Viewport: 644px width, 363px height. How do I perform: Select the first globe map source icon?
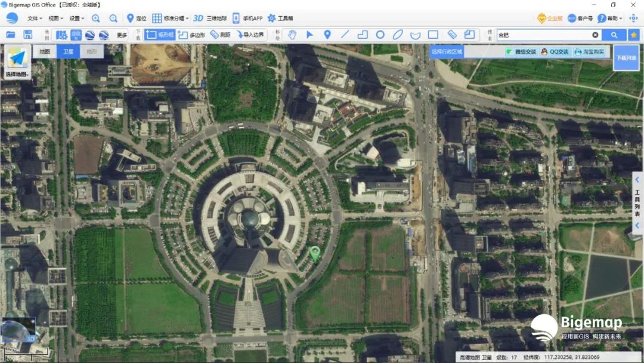[90, 35]
